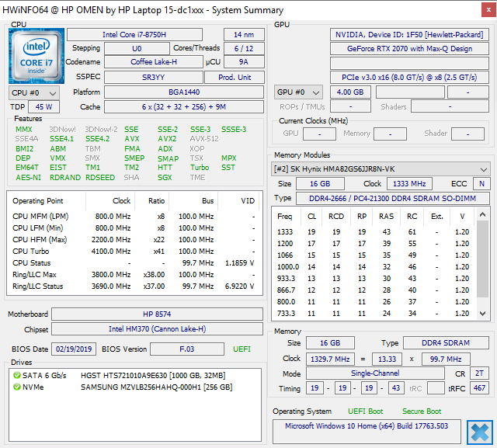Click the RAS column header in timings table
The height and width of the screenshot is (448, 497).
(x=386, y=217)
